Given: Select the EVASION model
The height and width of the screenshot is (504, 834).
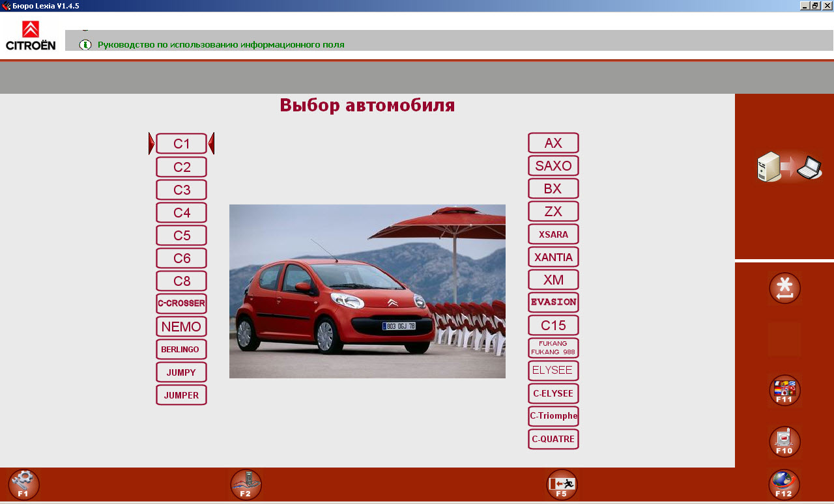Looking at the screenshot, I should pos(553,302).
